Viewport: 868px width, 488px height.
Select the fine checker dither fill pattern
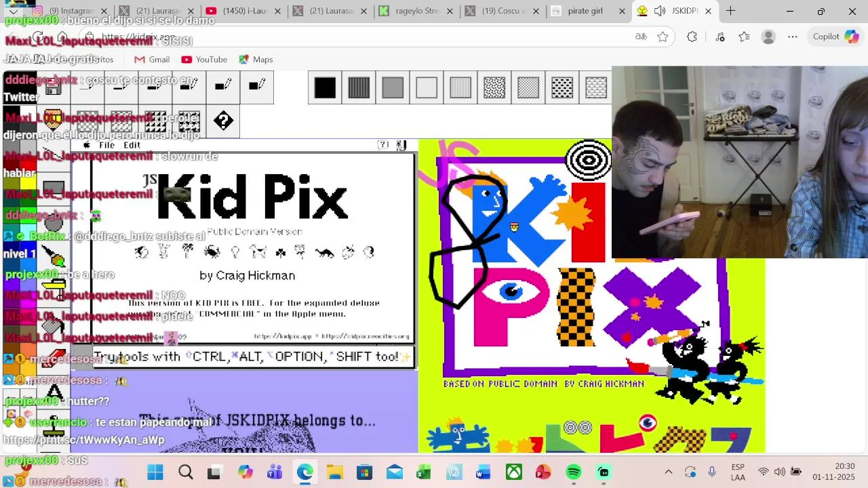pos(528,87)
